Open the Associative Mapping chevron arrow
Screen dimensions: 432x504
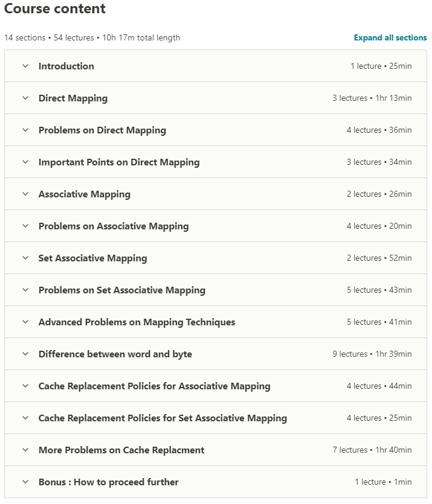coord(25,194)
